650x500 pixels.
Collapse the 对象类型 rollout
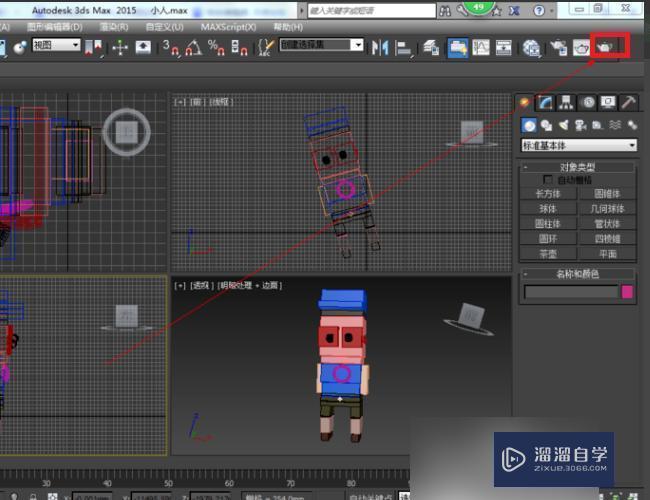pos(578,166)
